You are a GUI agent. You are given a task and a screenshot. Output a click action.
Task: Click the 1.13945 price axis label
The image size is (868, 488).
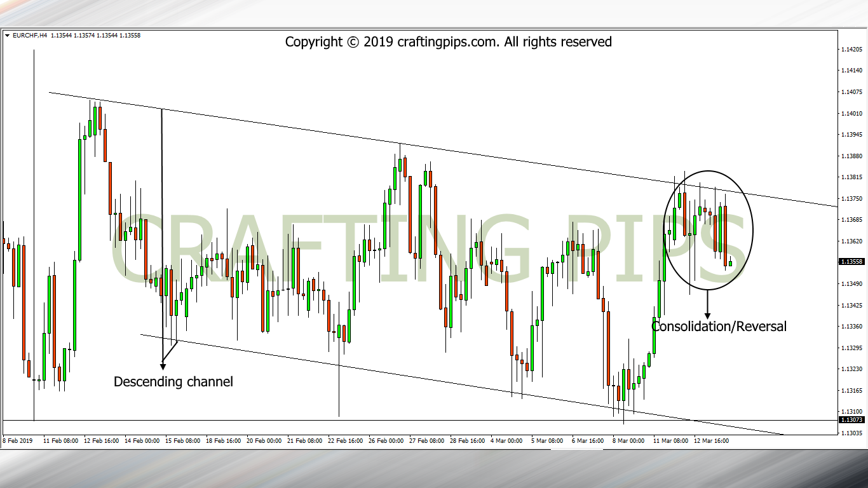coord(851,135)
